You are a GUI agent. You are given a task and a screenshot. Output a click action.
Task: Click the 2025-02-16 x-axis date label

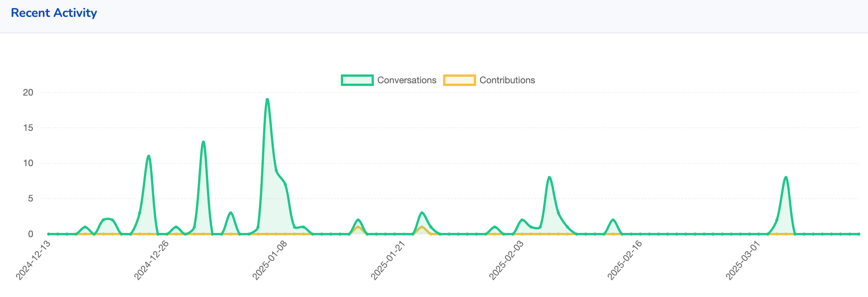(x=624, y=260)
